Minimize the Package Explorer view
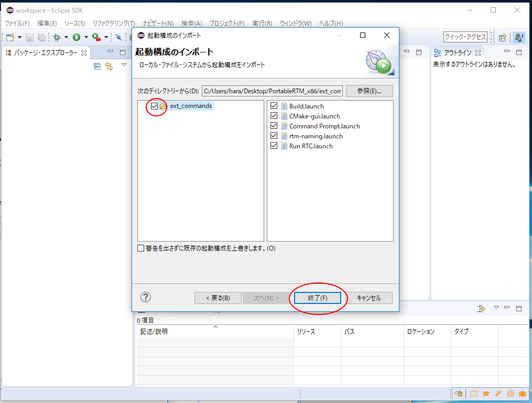This screenshot has height=403, width=532. 111,52
